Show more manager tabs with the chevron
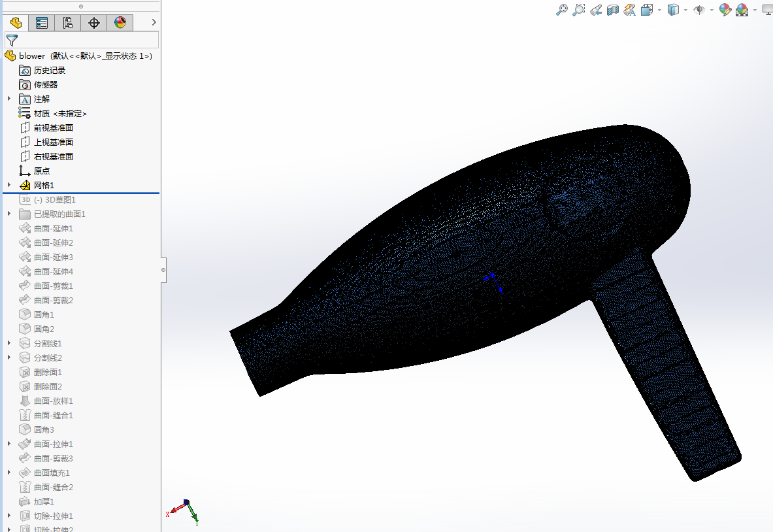Screen dimensions: 773x532 [x=154, y=22]
